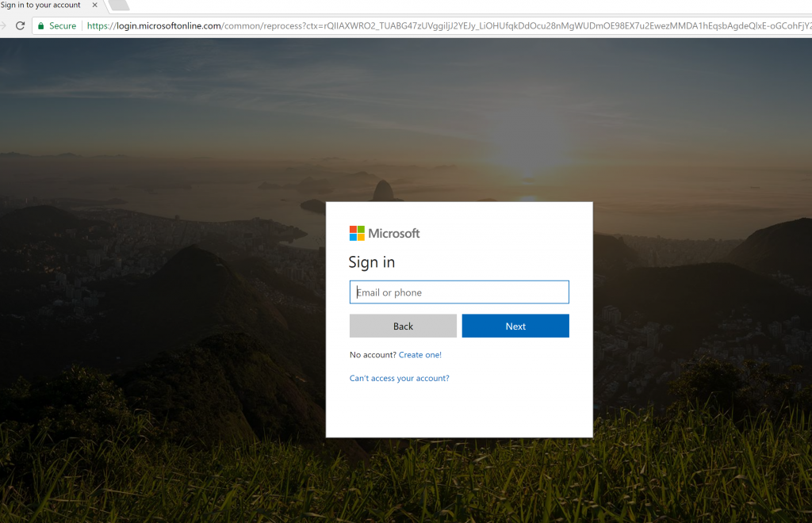812x523 pixels.
Task: Click the blue square of the Microsoft logo
Action: tap(354, 235)
